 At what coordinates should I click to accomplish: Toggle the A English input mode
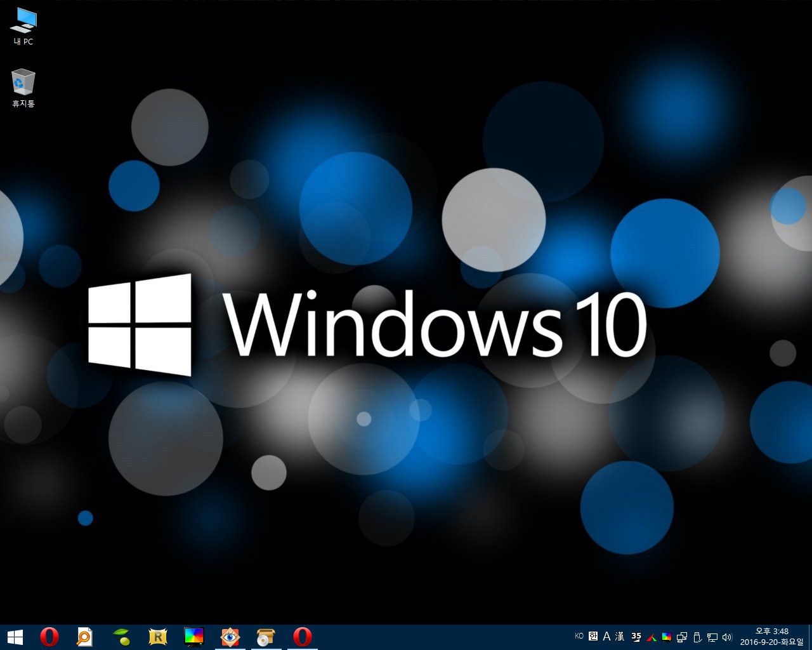coord(606,636)
